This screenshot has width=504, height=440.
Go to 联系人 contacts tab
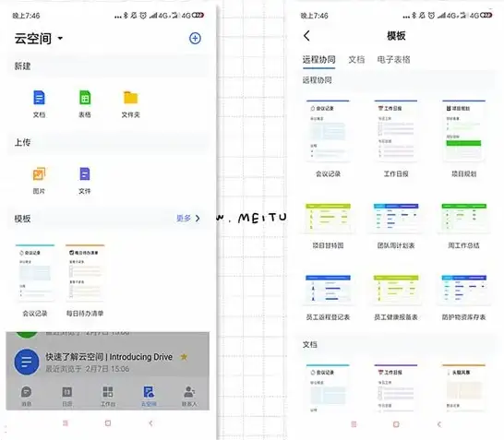(x=189, y=396)
